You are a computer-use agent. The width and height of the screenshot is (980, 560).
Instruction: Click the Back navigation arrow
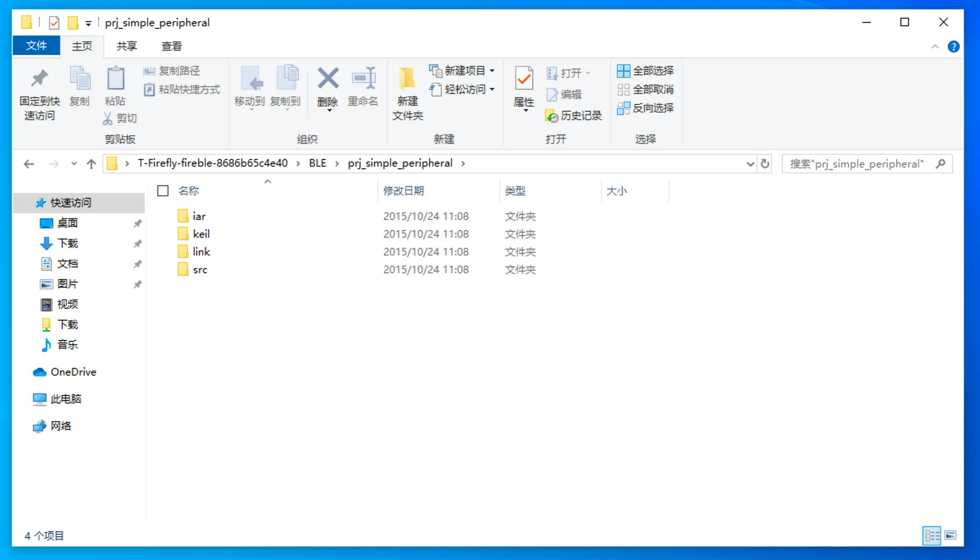point(29,164)
